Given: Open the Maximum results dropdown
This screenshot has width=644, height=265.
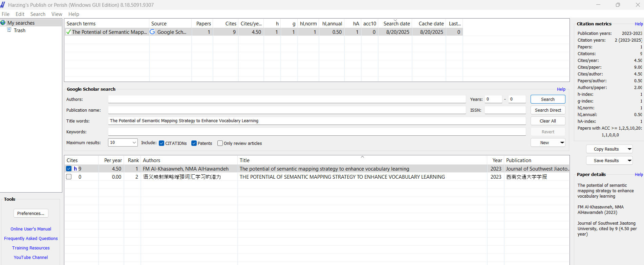Looking at the screenshot, I should pyautogui.click(x=134, y=142).
